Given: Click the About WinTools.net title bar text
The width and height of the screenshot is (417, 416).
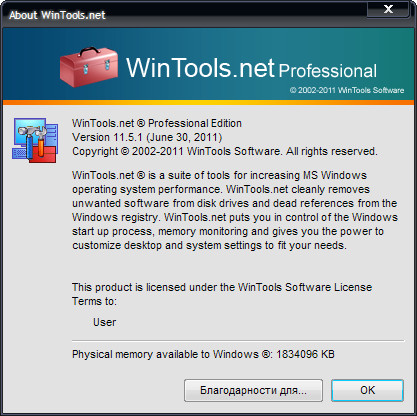Looking at the screenshot, I should click(x=57, y=15).
